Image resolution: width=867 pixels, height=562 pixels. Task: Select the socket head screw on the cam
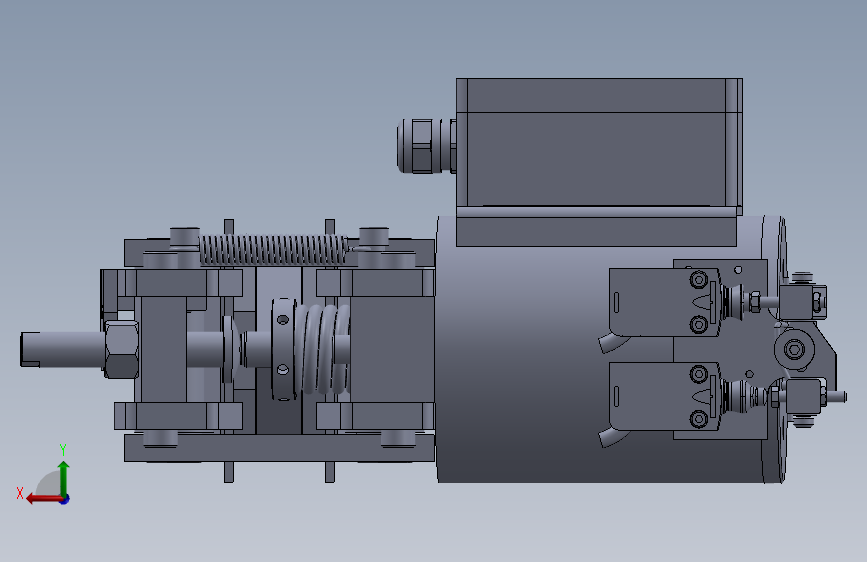(x=795, y=349)
